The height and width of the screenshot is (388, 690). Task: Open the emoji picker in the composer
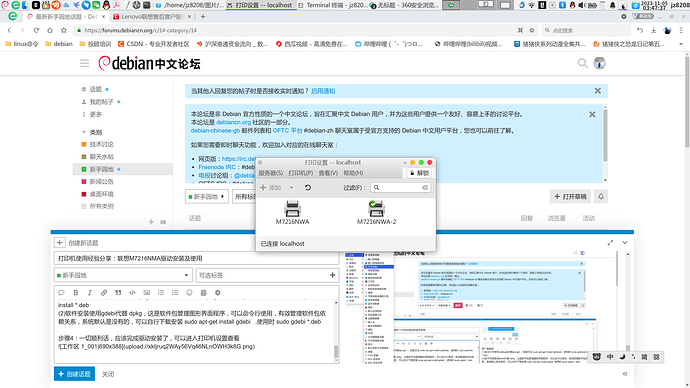tap(189, 293)
